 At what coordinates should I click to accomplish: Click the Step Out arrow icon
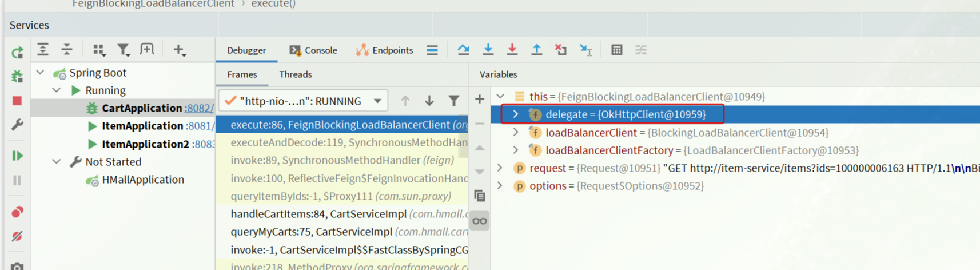(536, 50)
